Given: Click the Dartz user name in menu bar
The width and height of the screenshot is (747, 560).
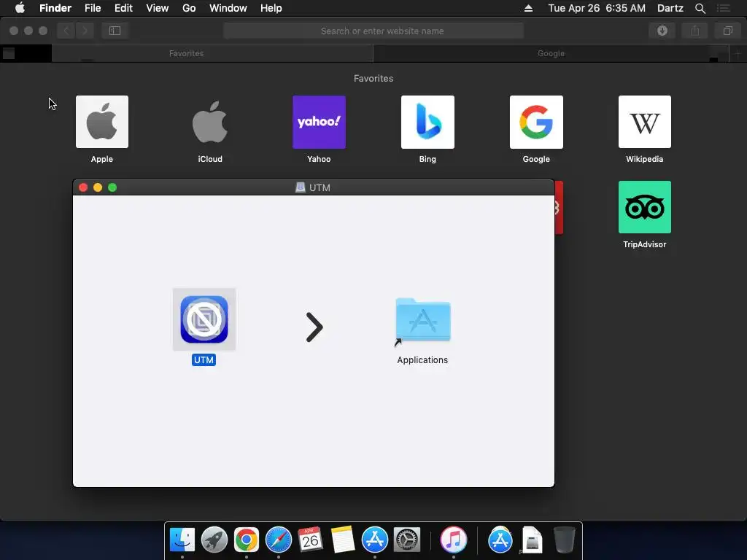Looking at the screenshot, I should 670,8.
